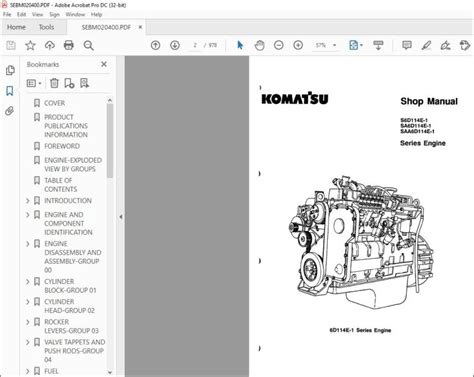This screenshot has width=474, height=377.
Task: Open the View menu
Action: (37, 14)
